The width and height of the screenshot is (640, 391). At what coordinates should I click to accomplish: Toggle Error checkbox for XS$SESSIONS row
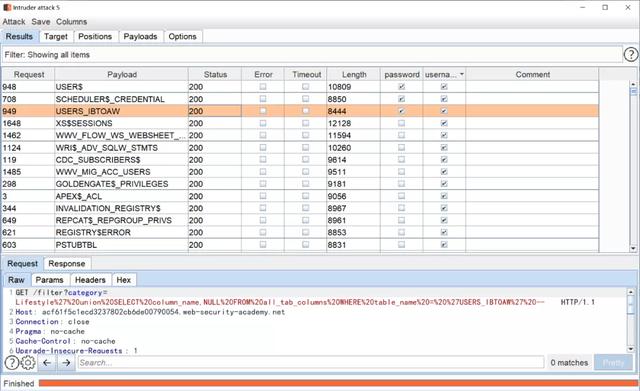tap(263, 123)
